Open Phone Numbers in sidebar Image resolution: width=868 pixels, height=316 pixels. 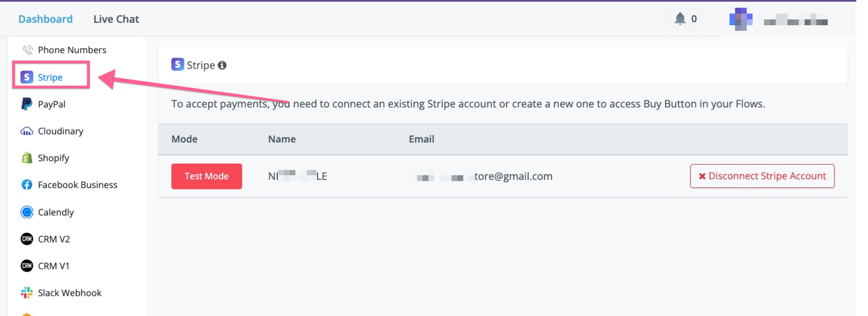[x=72, y=50]
